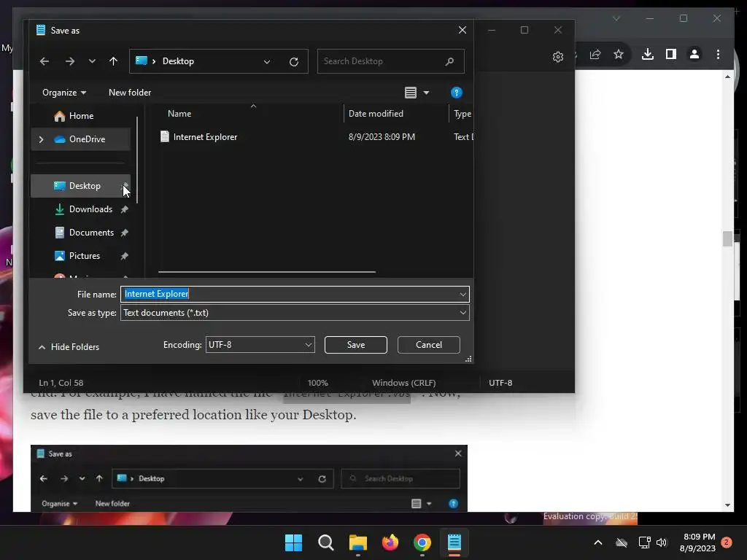Open Chrome tab search chevron
This screenshot has height=560, width=747.
click(x=616, y=18)
